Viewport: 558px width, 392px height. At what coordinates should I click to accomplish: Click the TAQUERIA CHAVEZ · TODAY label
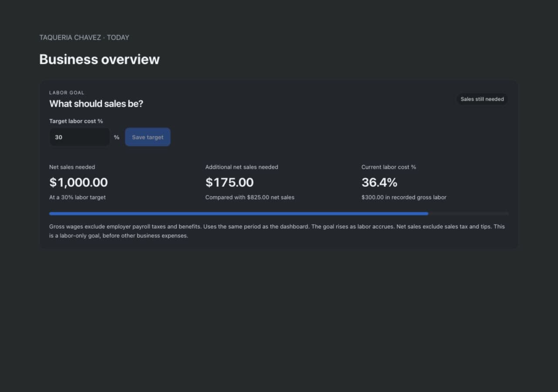click(x=84, y=37)
